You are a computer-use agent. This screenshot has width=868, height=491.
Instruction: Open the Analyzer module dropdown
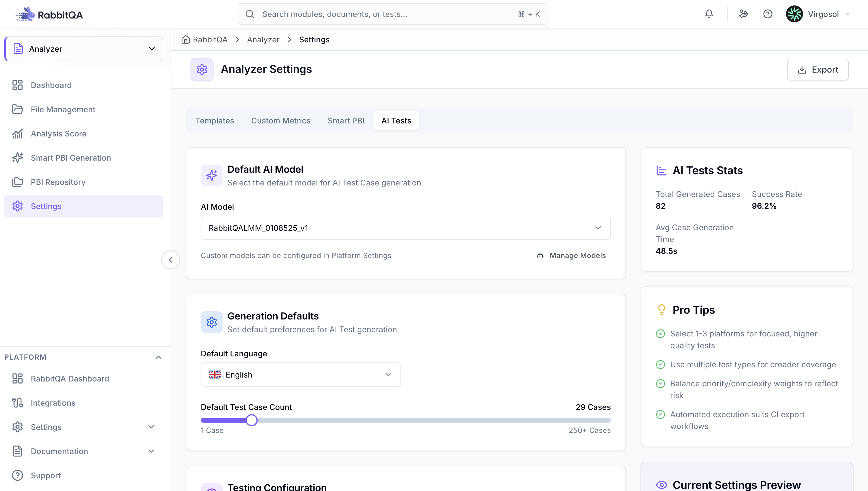[x=83, y=49]
